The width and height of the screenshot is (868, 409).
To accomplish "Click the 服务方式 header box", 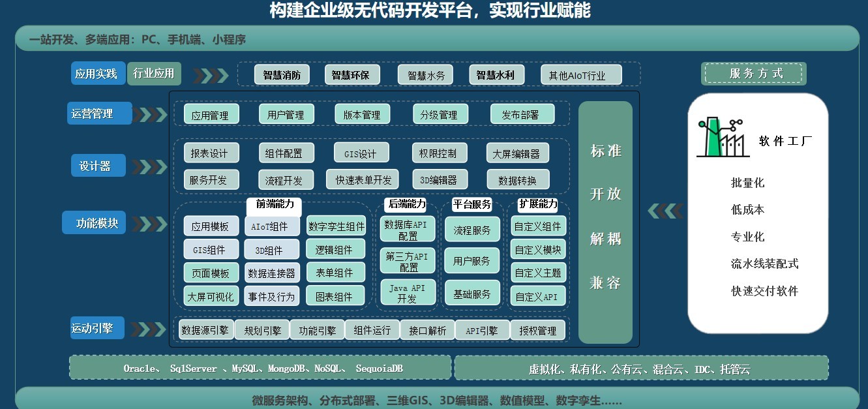I will pos(754,74).
